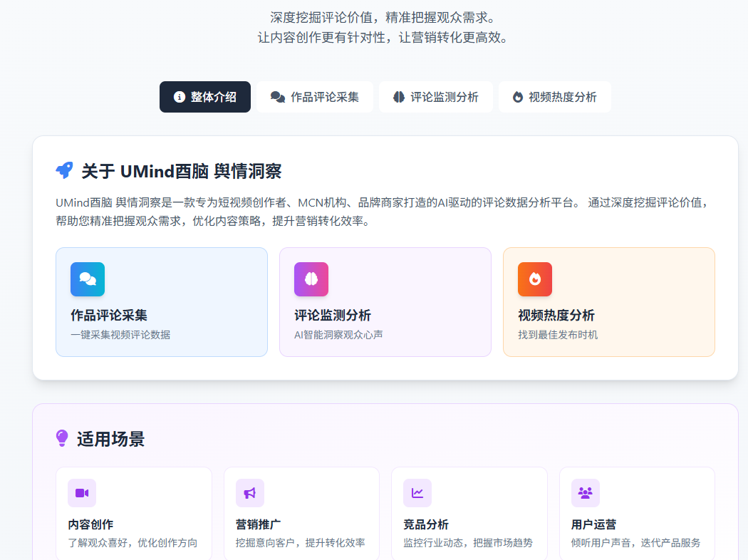Screen dimensions: 748x560
Task: Click the line chart icon above 竞品分析
Action: (x=417, y=493)
